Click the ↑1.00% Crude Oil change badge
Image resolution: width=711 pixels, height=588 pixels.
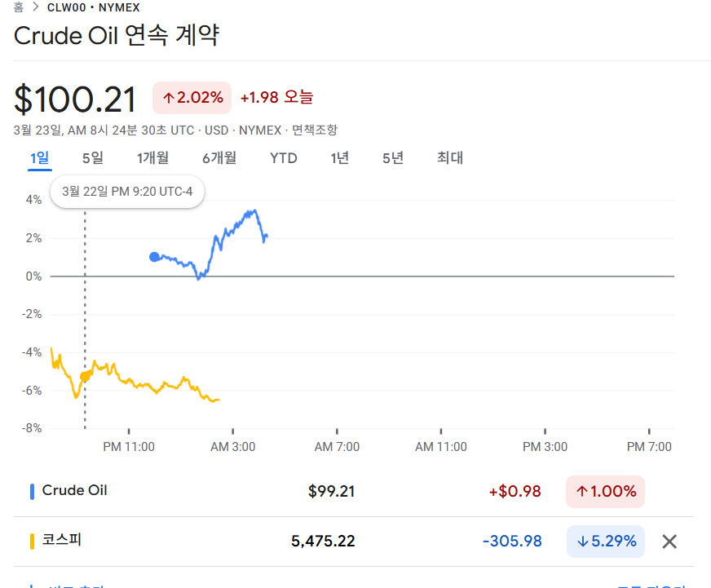(605, 492)
